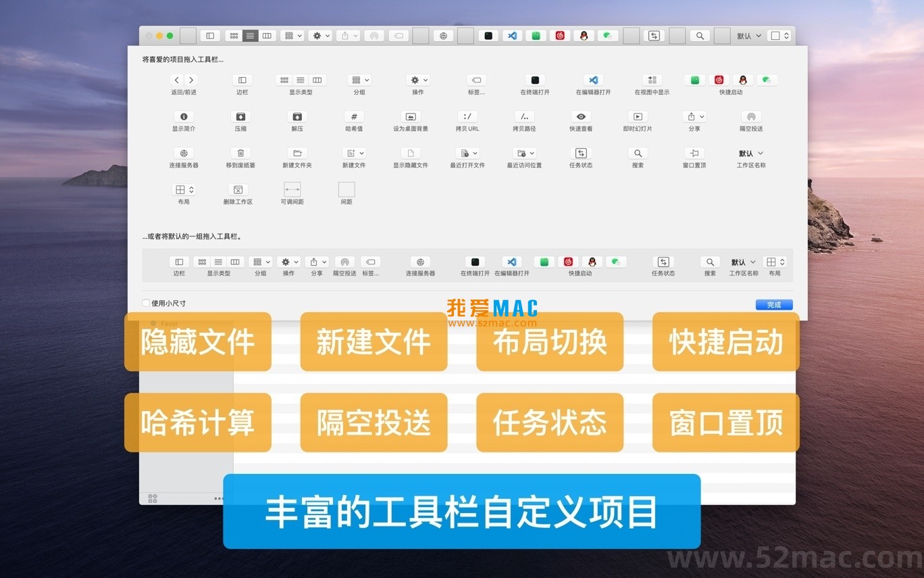Select the 窗口置顶 pin window icon
Viewport: 924px width, 578px height.
pos(694,153)
